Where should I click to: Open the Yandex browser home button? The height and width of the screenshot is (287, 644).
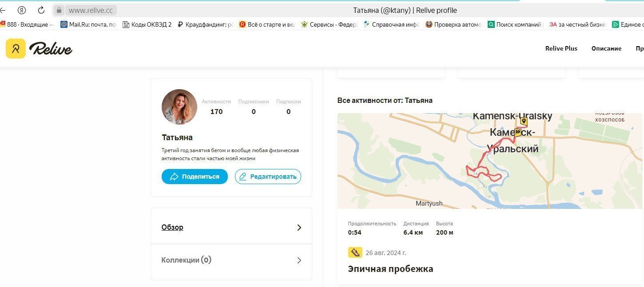click(21, 10)
